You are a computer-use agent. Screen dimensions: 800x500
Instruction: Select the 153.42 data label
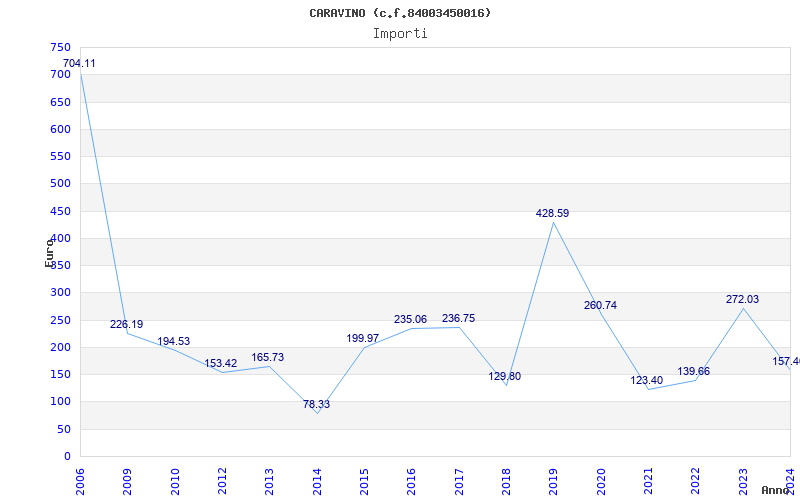click(220, 364)
